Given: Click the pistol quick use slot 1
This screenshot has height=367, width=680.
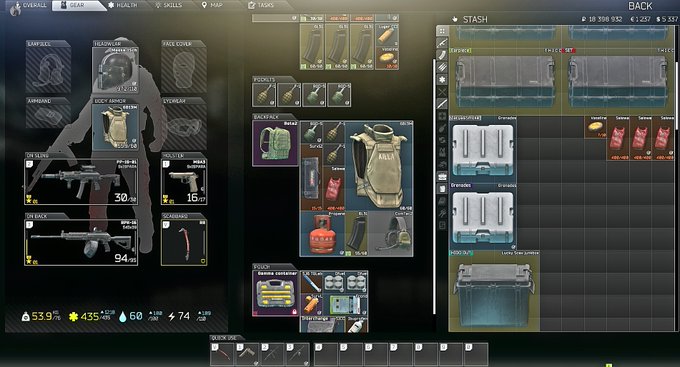Looking at the screenshot, I should [x=248, y=354].
